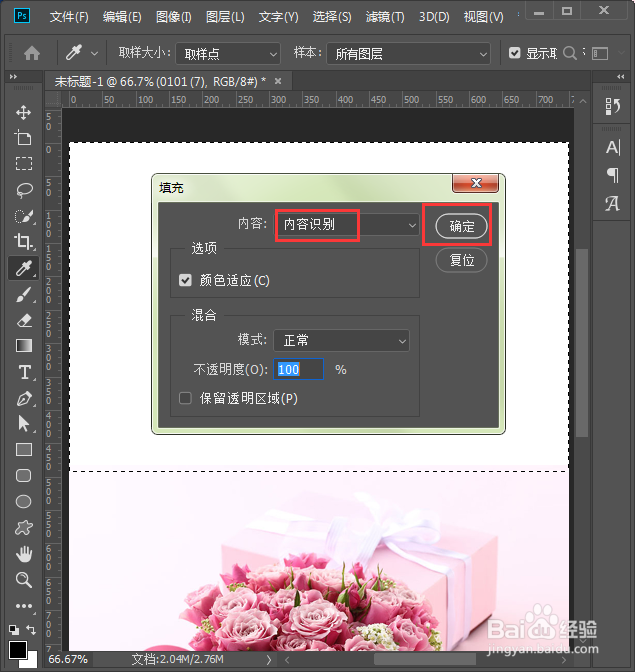Image resolution: width=635 pixels, height=672 pixels.
Task: Select the Quick Selection tool
Action: (x=24, y=216)
